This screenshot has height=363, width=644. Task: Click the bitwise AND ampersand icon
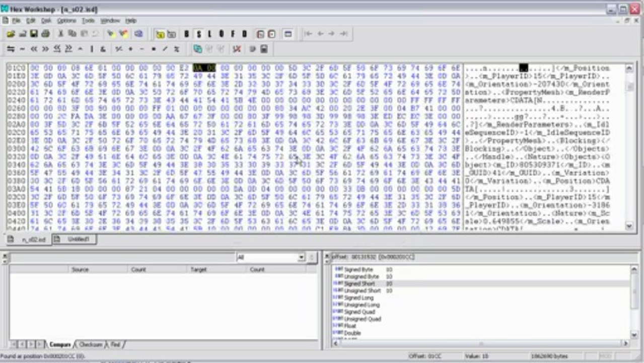(103, 49)
